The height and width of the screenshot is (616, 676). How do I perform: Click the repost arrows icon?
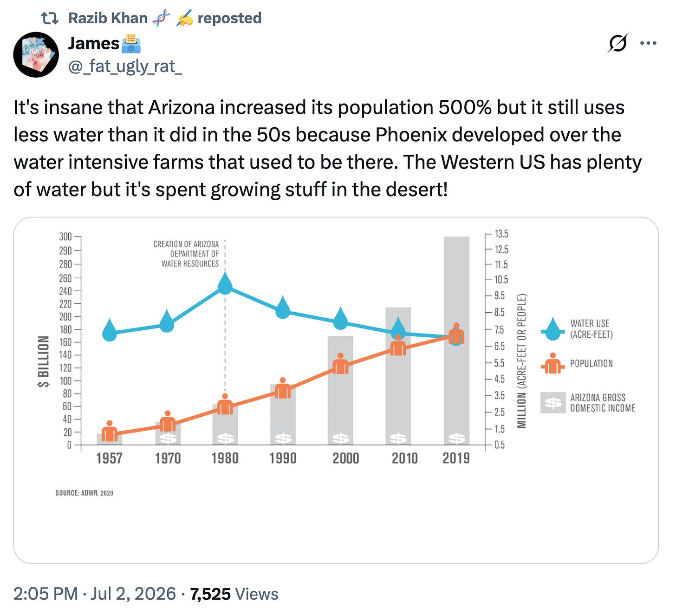pos(50,18)
